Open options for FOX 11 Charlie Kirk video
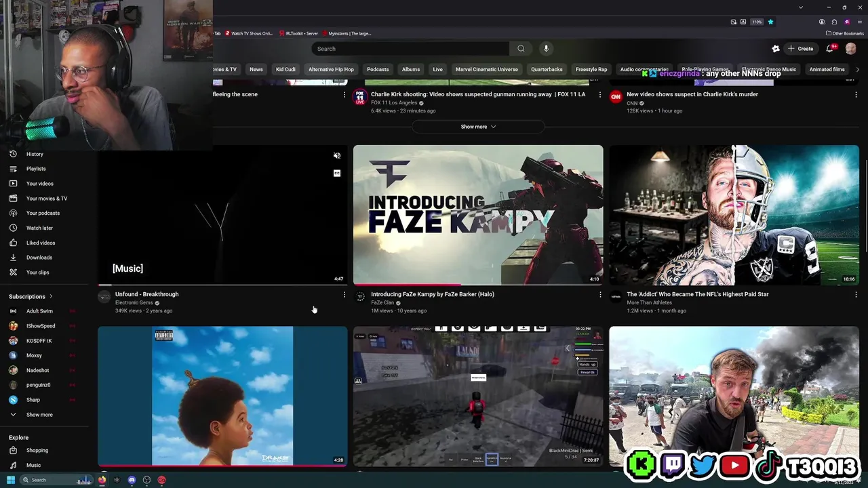The image size is (868, 488). click(599, 95)
